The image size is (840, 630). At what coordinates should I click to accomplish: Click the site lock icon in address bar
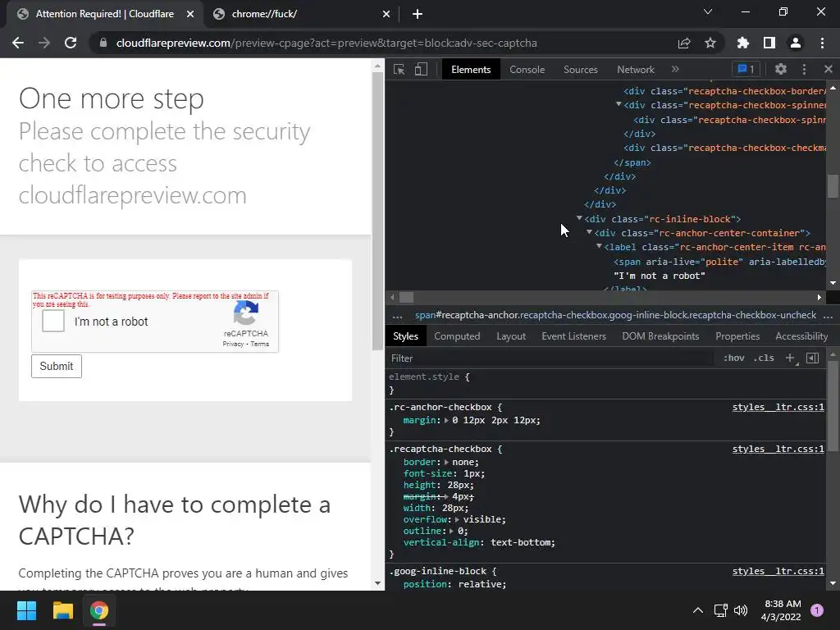coord(103,43)
